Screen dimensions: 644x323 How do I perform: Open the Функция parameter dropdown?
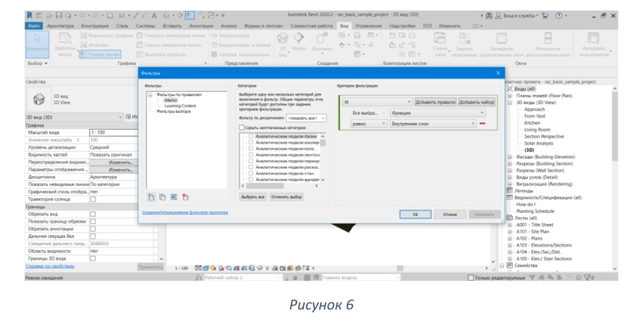[437, 113]
